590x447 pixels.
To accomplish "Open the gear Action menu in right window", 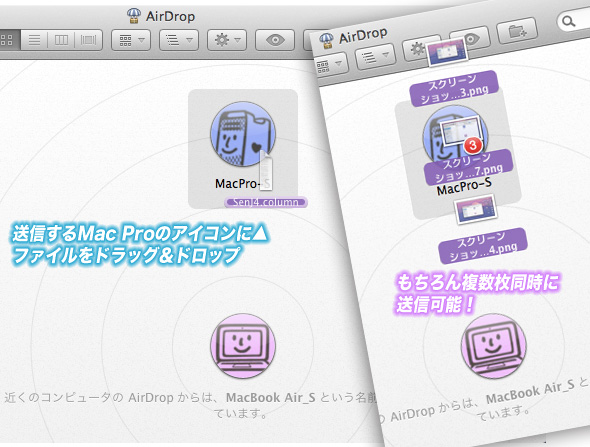I will 417,49.
